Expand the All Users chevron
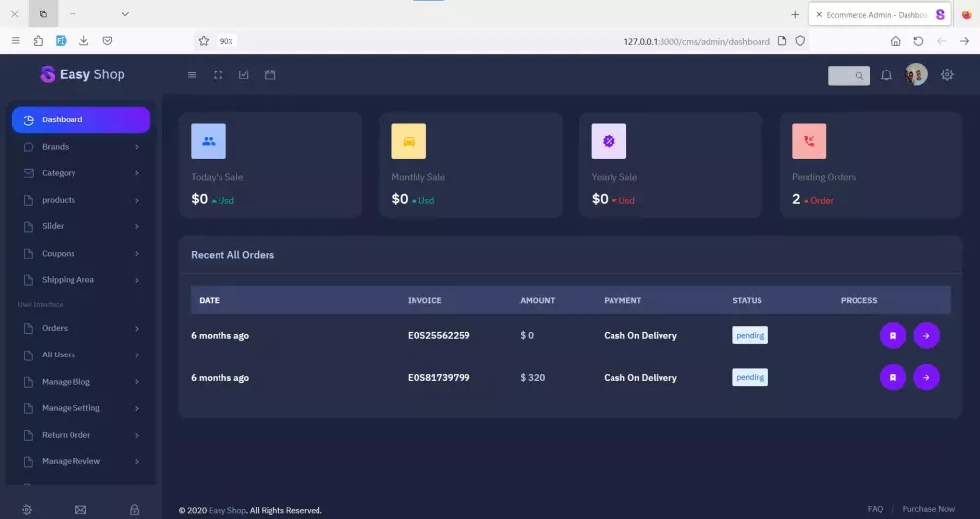The width and height of the screenshot is (980, 519). [137, 355]
